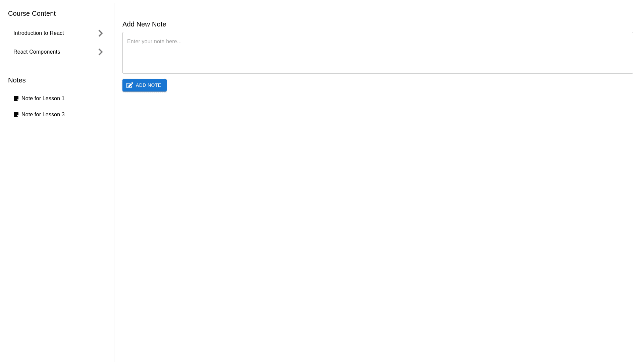Click the Notes sidebar heading

coord(17,80)
